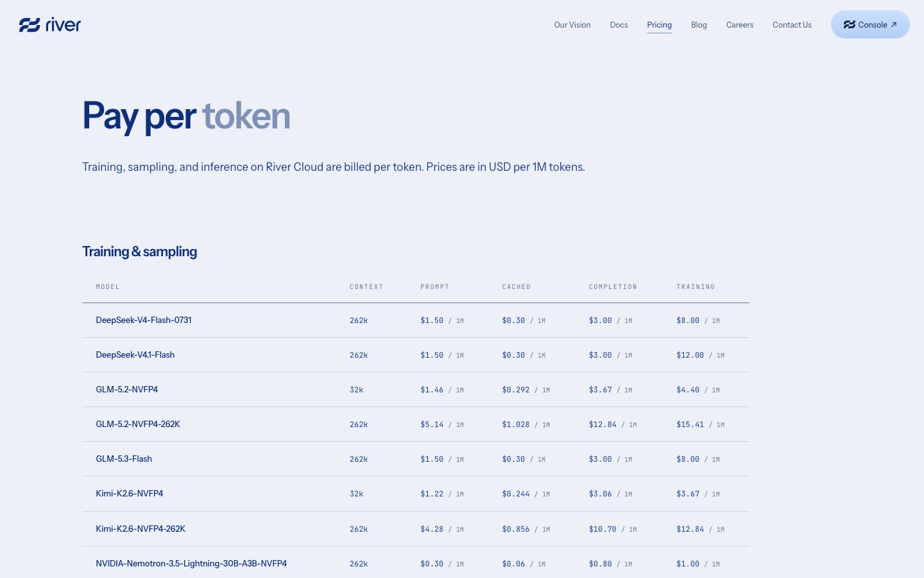This screenshot has width=924, height=578.
Task: Select NVIDIA-Nemotron-3.5-Lightning-30B-A3B-NVFP4 model
Action: coord(191,563)
